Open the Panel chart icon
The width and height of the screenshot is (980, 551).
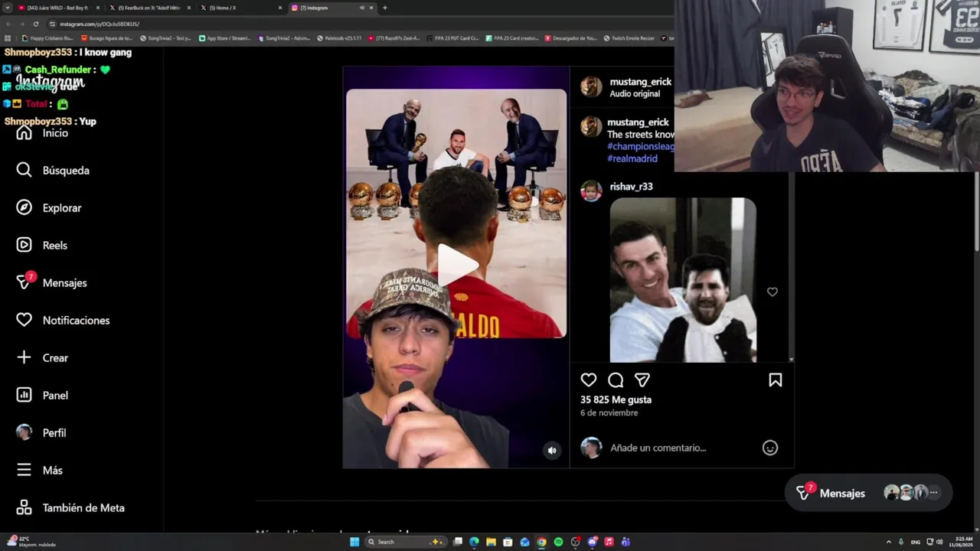(x=24, y=395)
